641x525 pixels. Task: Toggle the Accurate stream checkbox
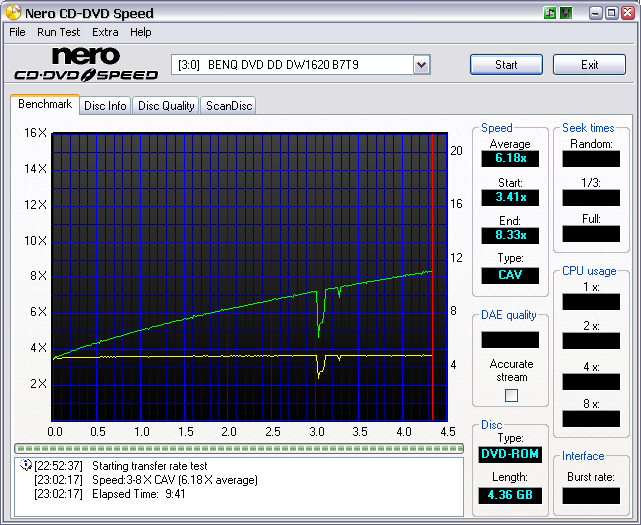[x=511, y=395]
